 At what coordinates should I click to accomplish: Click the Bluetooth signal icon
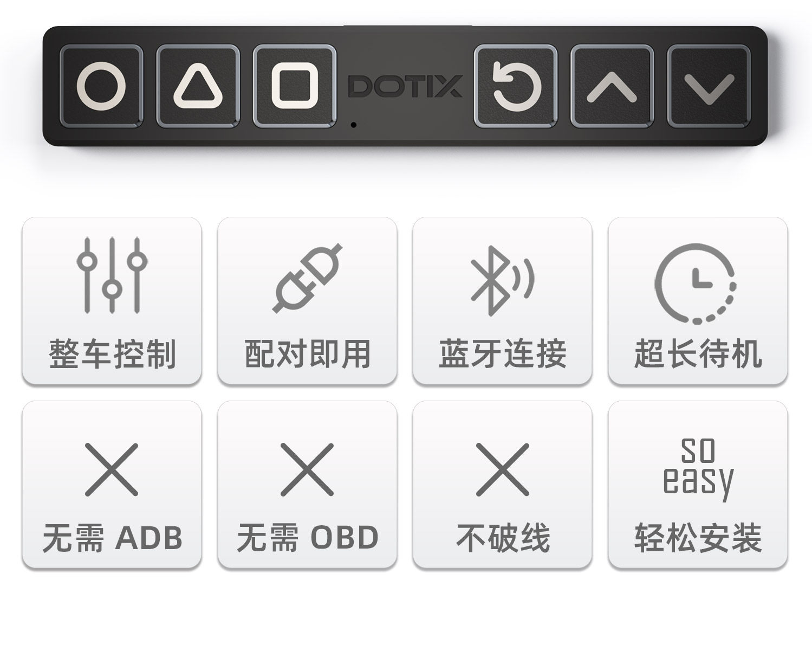pos(502,280)
